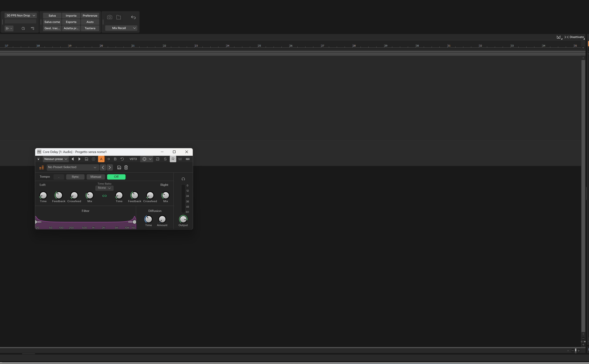The image size is (589, 364).
Task: Select comparison state B
Action: (x=115, y=159)
